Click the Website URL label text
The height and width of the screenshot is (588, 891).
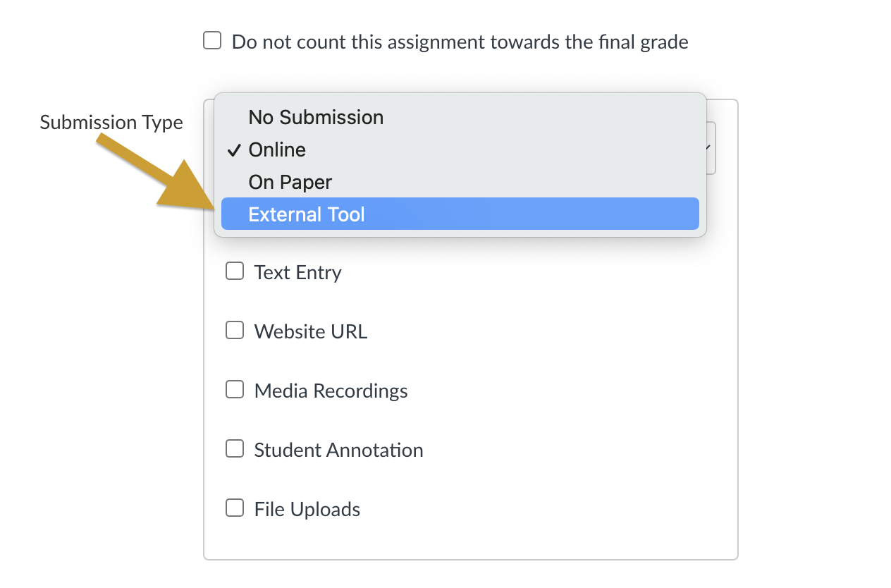[310, 332]
